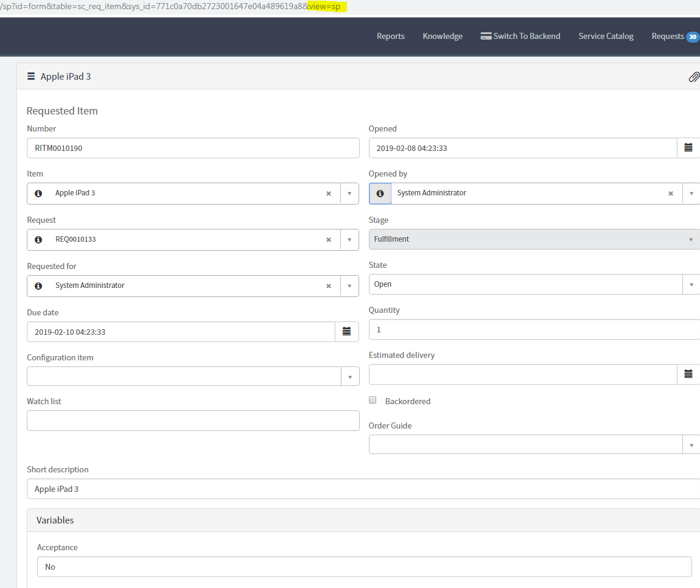Click the Requested Item section heading

(x=62, y=111)
